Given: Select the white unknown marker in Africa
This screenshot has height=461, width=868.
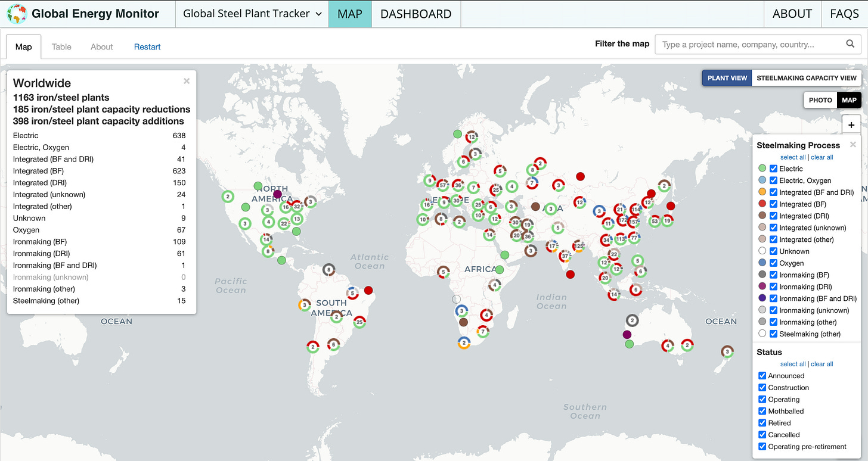Looking at the screenshot, I should 457,299.
